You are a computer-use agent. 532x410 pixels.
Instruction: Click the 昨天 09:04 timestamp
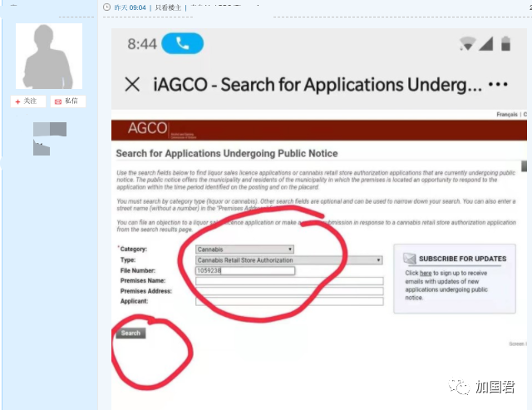130,7
